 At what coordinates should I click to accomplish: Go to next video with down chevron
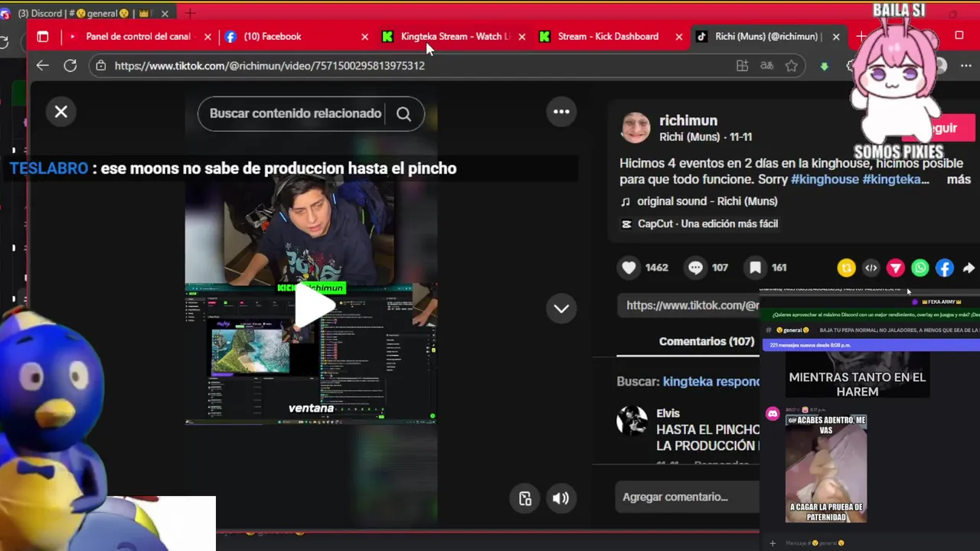[x=561, y=308]
